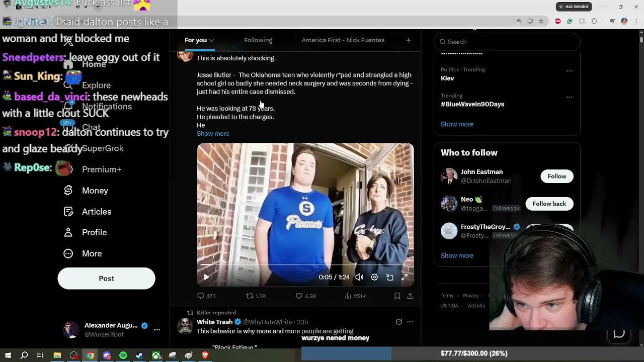Click the Ads info footer link

[x=476, y=306]
